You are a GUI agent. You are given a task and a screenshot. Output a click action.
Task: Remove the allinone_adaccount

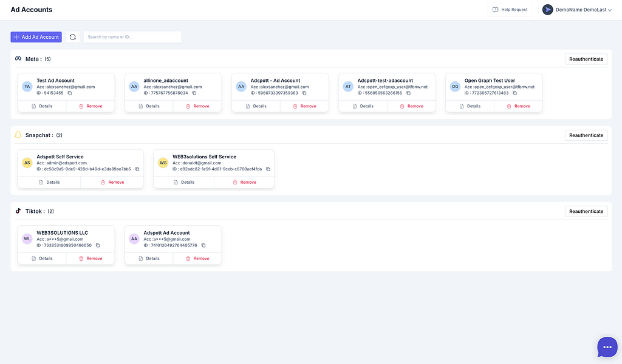tap(197, 106)
